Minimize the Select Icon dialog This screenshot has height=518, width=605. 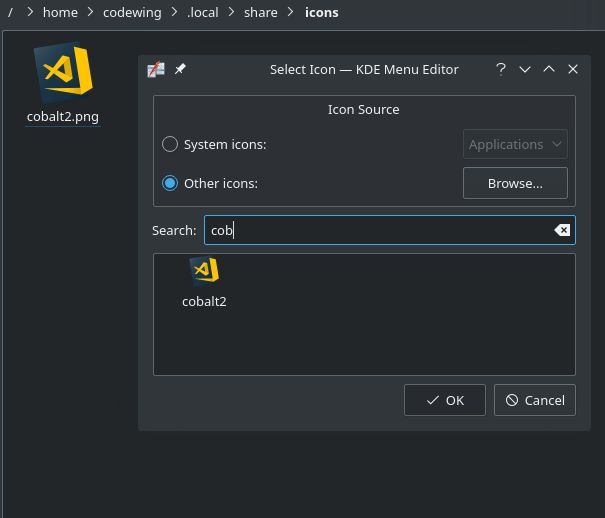525,69
